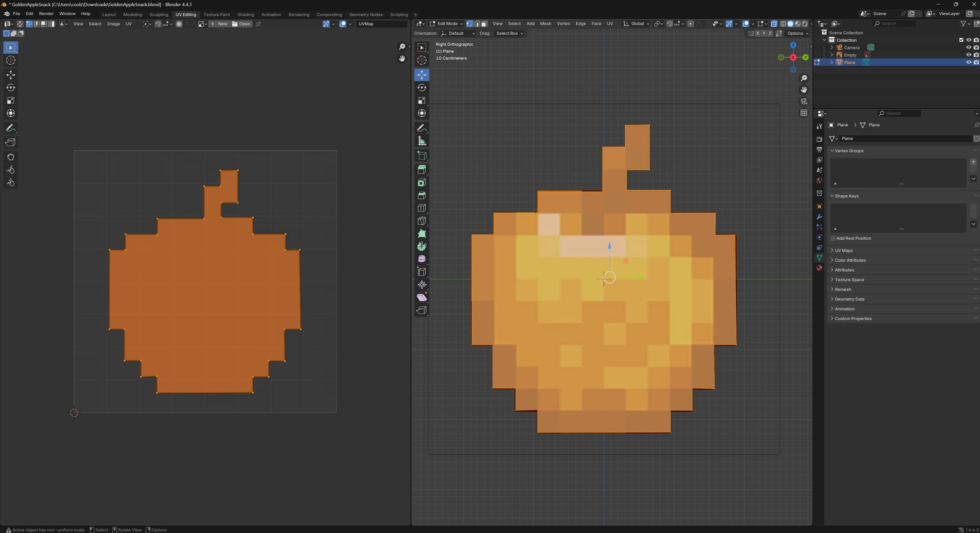This screenshot has width=980, height=533.
Task: Toggle camera view in the 3D viewport
Action: pyautogui.click(x=804, y=101)
